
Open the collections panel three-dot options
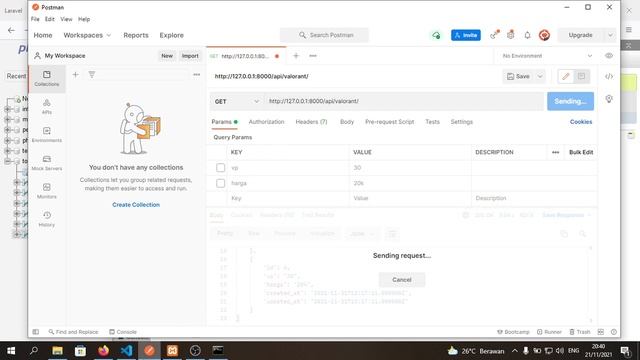(x=197, y=75)
